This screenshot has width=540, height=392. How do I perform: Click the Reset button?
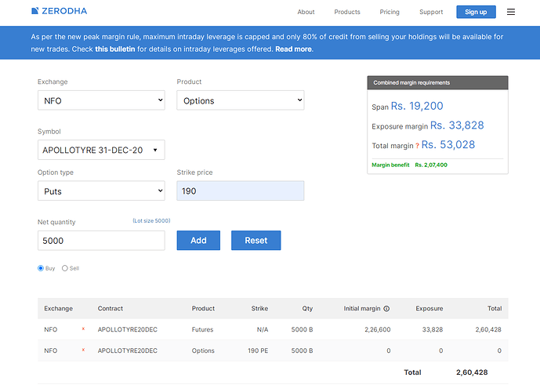tap(256, 241)
